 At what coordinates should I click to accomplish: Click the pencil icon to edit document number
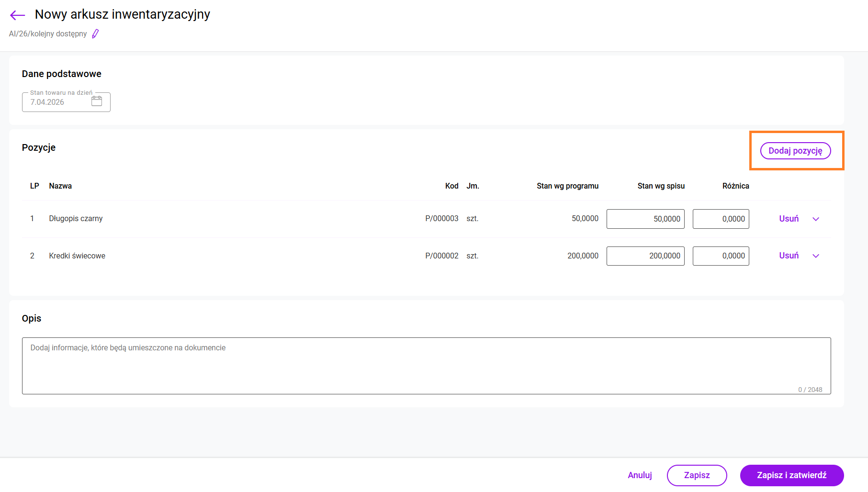click(95, 34)
